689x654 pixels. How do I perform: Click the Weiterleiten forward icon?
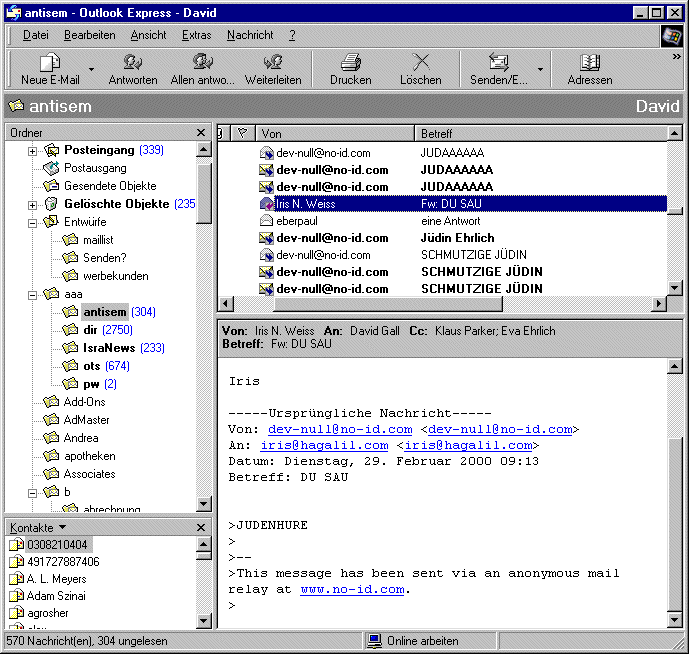273,63
